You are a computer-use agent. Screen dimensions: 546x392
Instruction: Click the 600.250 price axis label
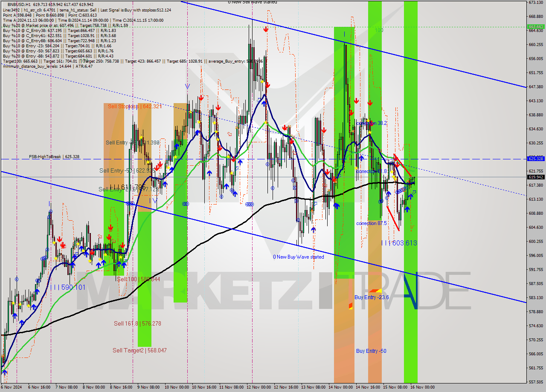536,241
